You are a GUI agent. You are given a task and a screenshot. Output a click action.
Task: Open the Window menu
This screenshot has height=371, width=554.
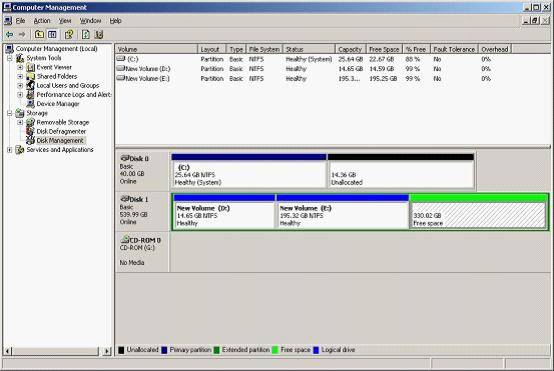click(x=90, y=21)
